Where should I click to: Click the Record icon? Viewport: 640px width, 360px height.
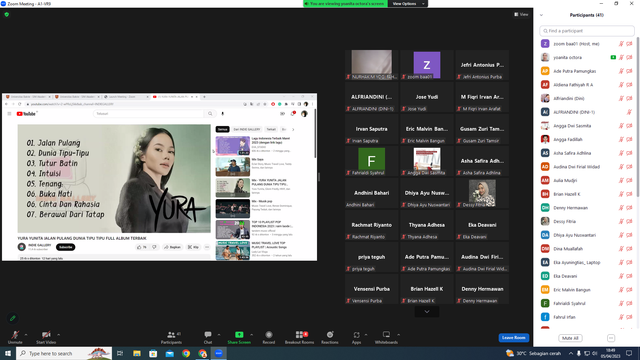[x=269, y=335]
